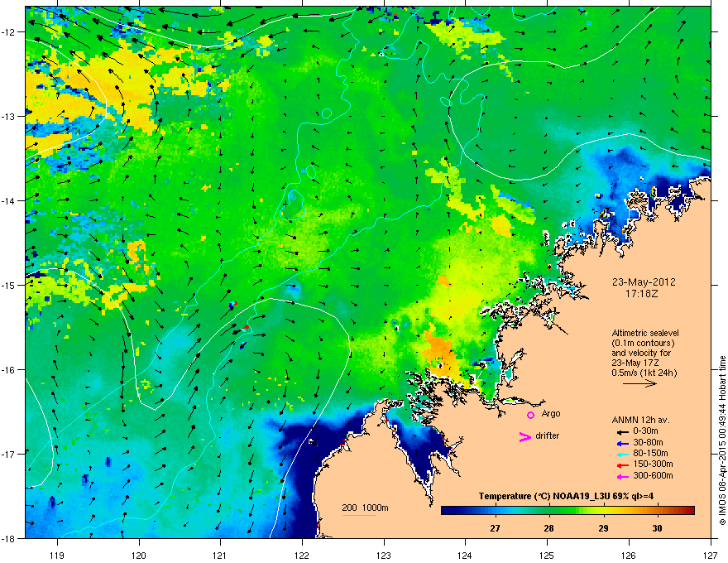Click the longitude axis label 127

pos(711,555)
